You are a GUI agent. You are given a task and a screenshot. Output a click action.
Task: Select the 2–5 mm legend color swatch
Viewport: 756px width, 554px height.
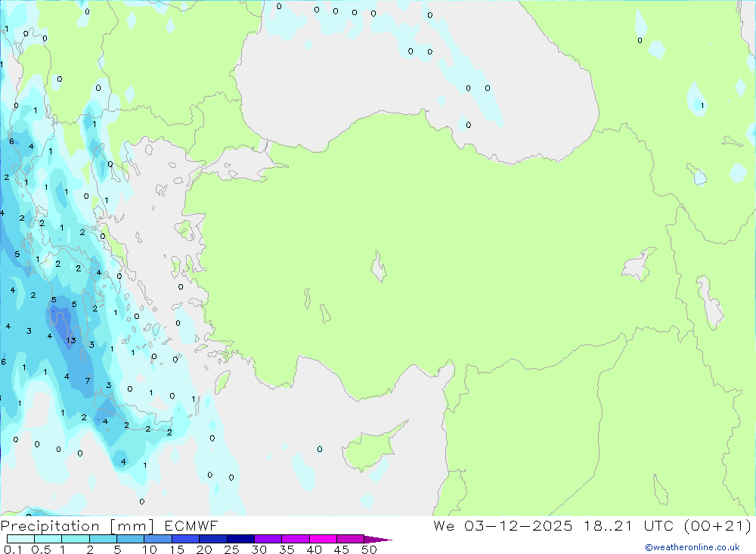103,539
